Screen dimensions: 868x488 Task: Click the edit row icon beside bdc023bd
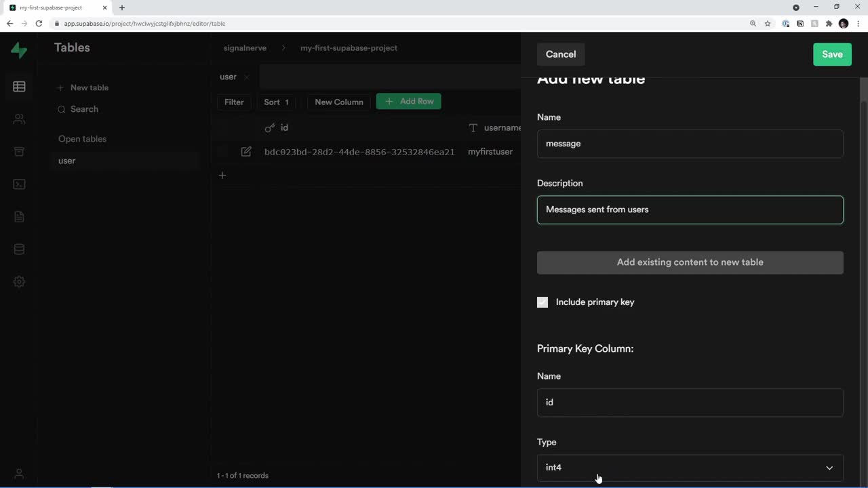tap(246, 152)
